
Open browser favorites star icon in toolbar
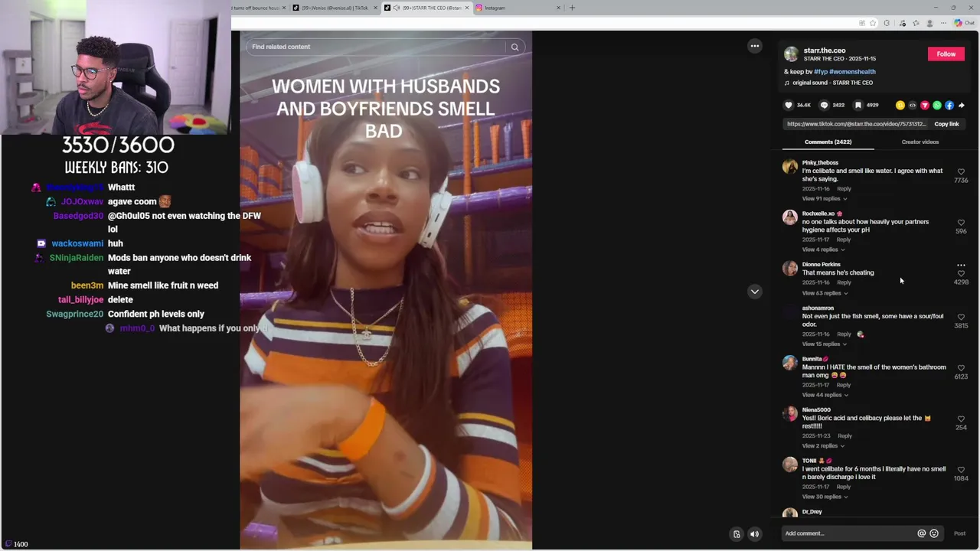coord(874,23)
